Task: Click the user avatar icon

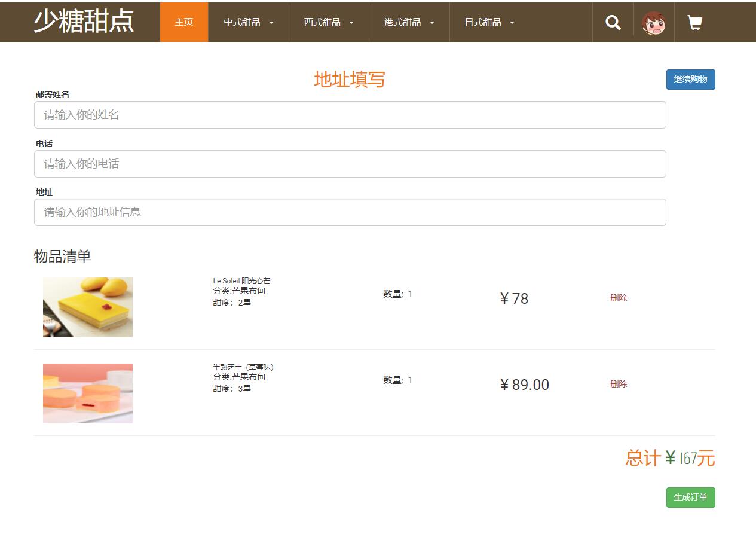Action: click(654, 22)
